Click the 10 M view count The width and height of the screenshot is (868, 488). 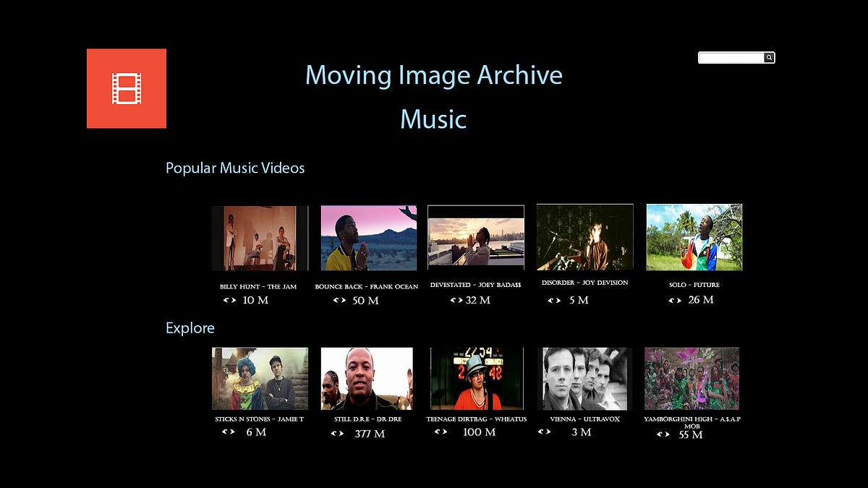coord(255,300)
